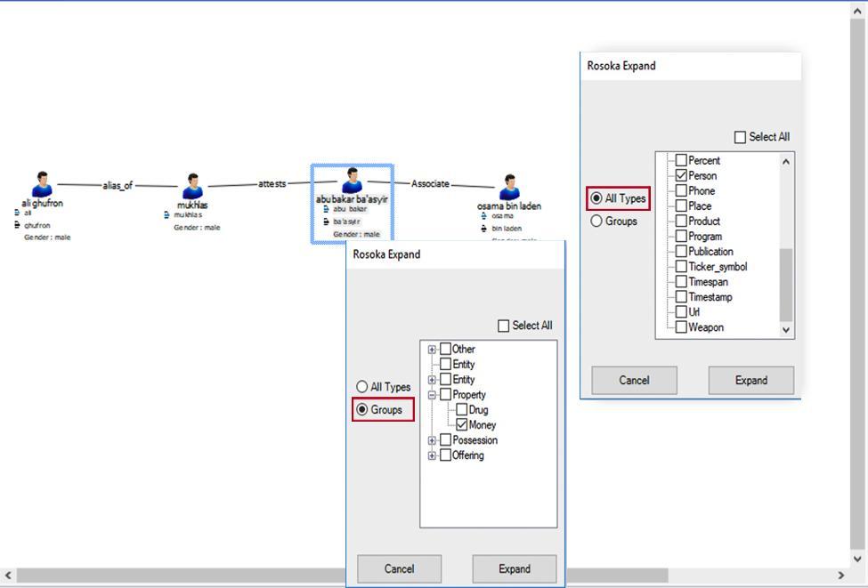Image resolution: width=868 pixels, height=588 pixels.
Task: Click the Associate relationship link label
Action: pos(430,183)
